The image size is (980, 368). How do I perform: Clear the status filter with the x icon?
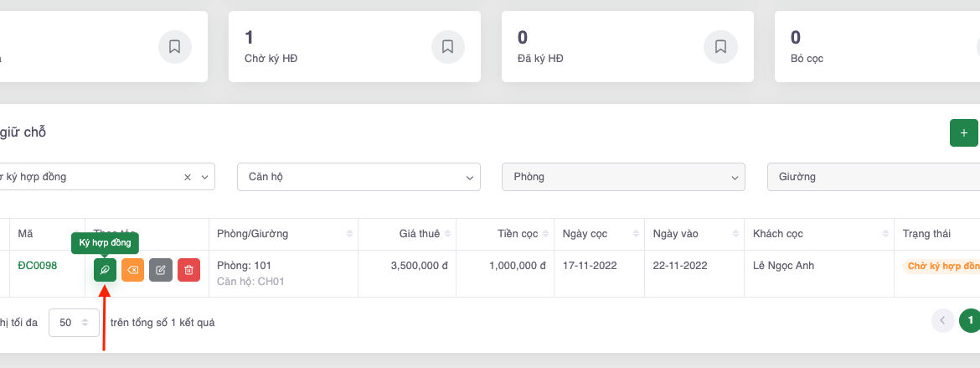coord(188,177)
